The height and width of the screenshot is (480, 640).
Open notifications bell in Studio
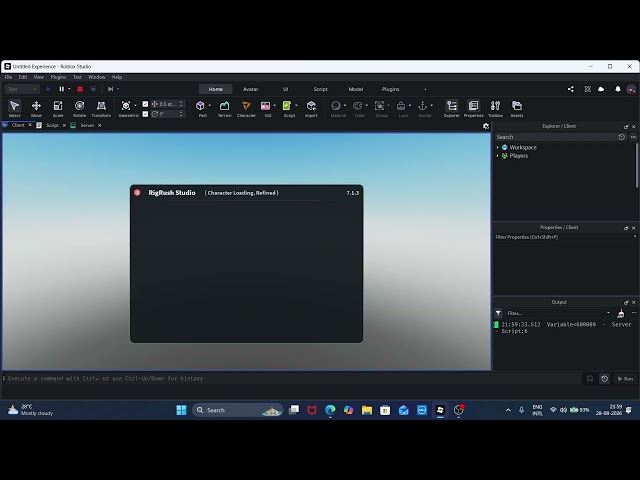coord(618,89)
